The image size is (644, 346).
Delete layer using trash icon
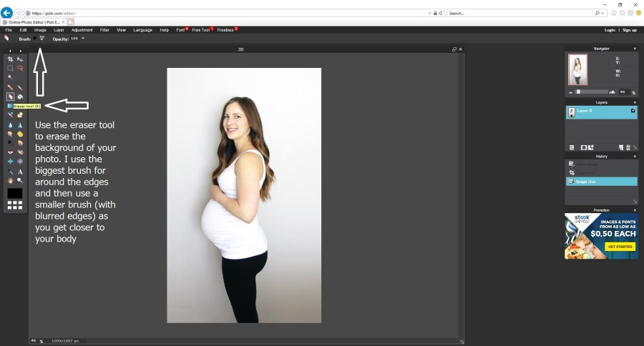(628, 147)
